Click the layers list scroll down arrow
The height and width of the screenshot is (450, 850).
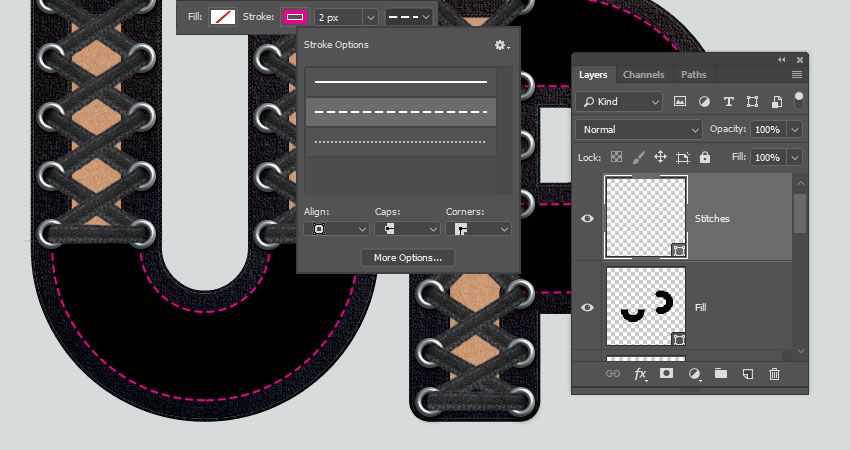[x=800, y=351]
